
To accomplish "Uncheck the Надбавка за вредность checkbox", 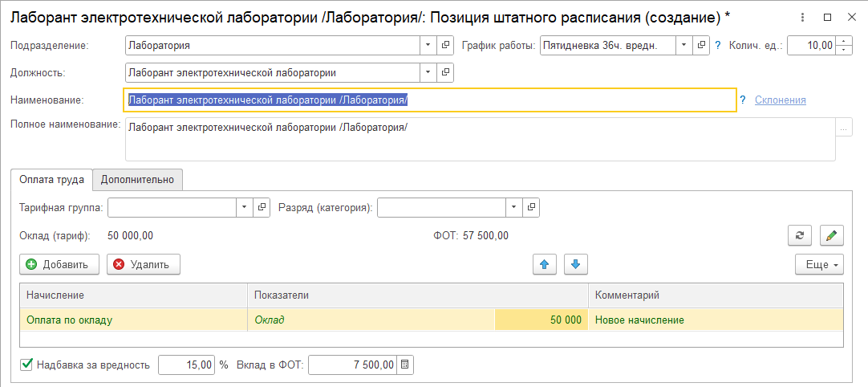I will (26, 365).
